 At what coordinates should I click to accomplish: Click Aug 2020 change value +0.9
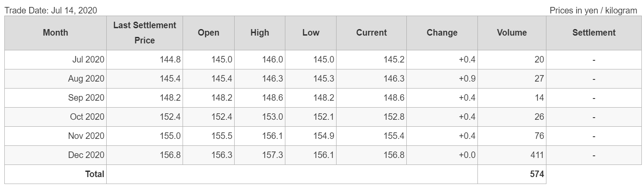pyautogui.click(x=467, y=79)
